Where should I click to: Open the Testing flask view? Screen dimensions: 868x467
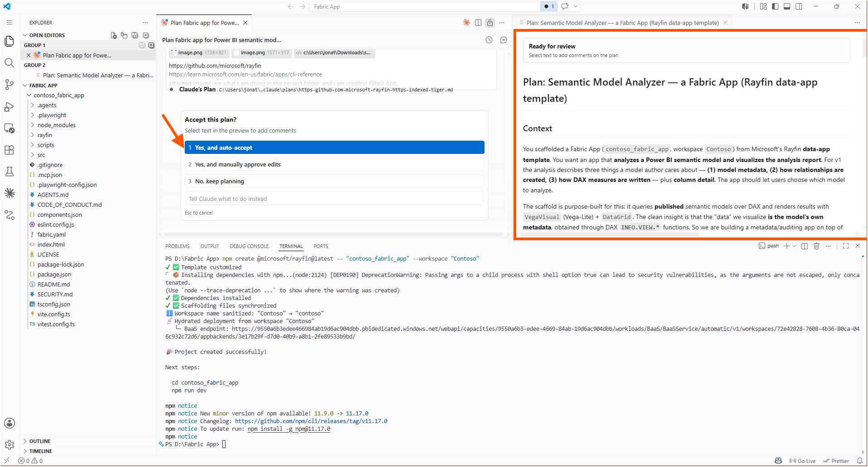10,172
